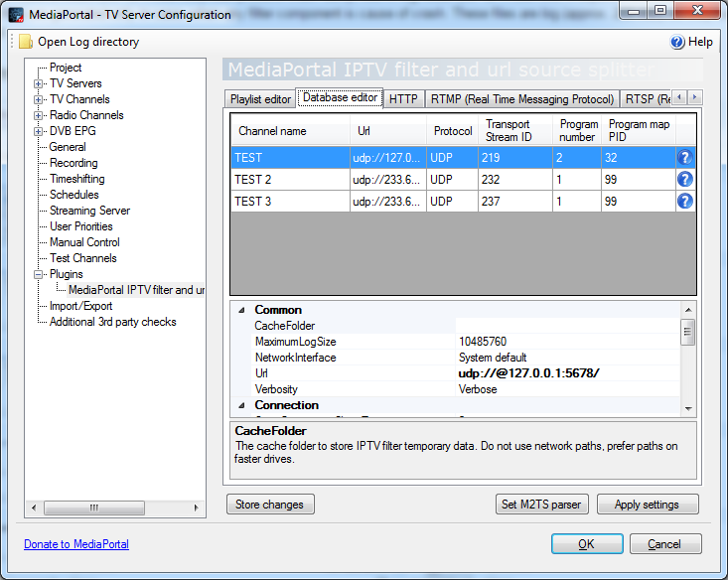Select the Streaming Server tree item
Screen dimensions: 728x580
pos(90,211)
